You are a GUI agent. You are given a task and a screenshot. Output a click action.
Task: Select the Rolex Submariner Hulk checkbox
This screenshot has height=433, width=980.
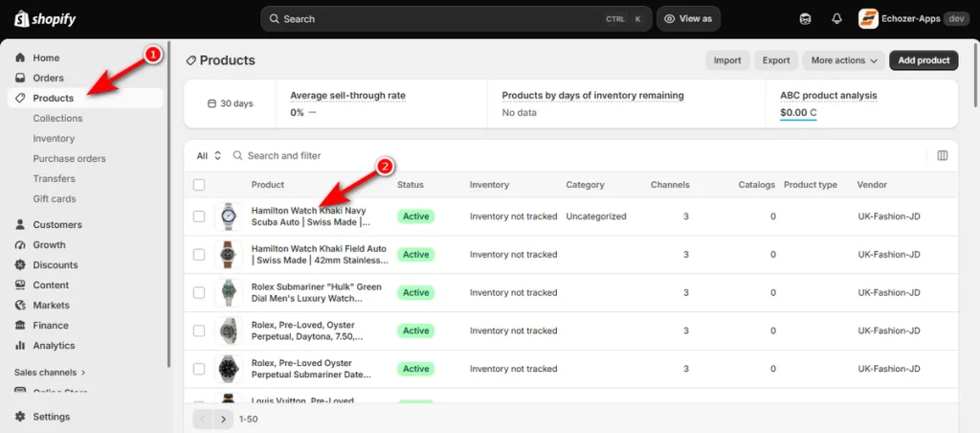pos(199,293)
